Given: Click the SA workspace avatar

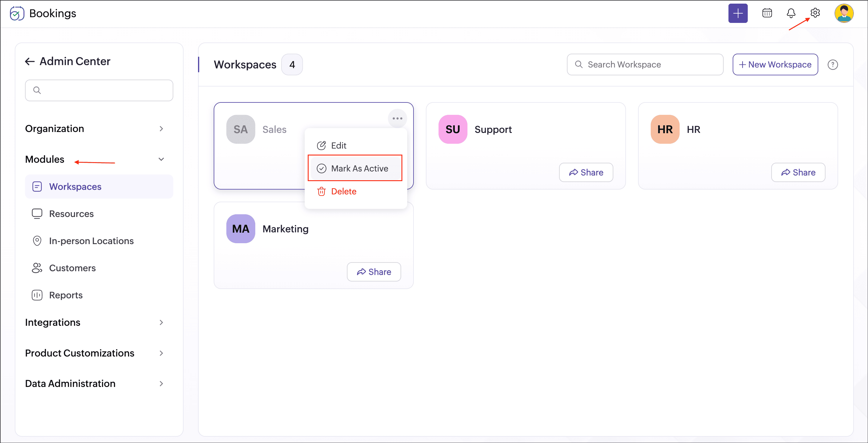Looking at the screenshot, I should coord(241,129).
